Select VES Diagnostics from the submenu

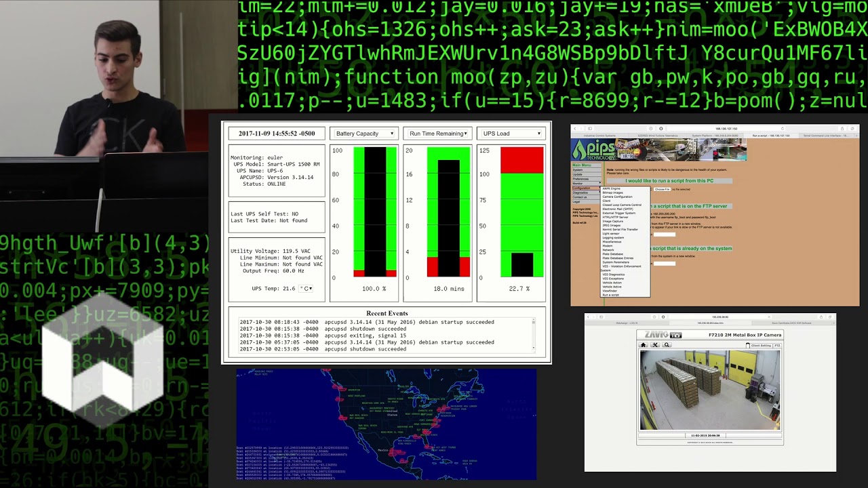(614, 274)
